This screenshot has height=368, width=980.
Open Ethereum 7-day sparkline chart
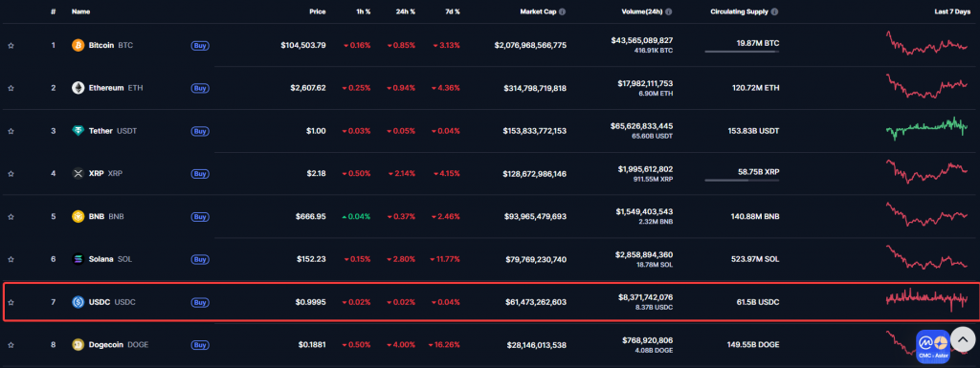(926, 86)
